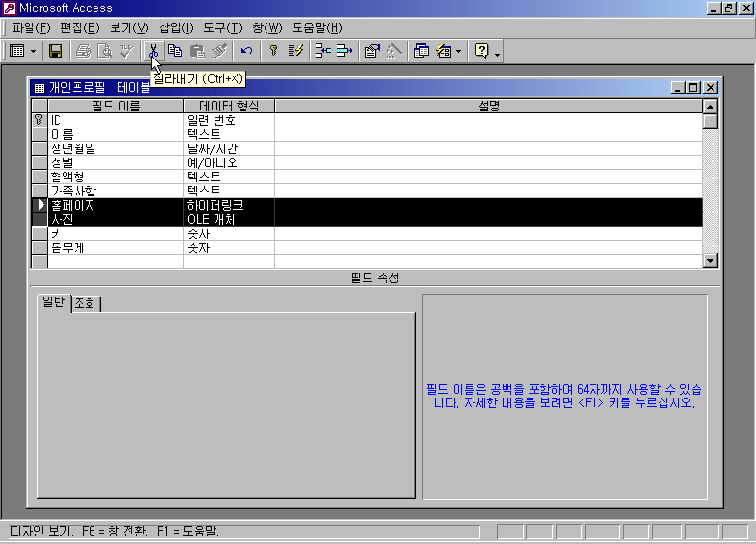The height and width of the screenshot is (544, 756).
Task: Click the empty field name cell below 몸무게
Action: pyautogui.click(x=115, y=262)
